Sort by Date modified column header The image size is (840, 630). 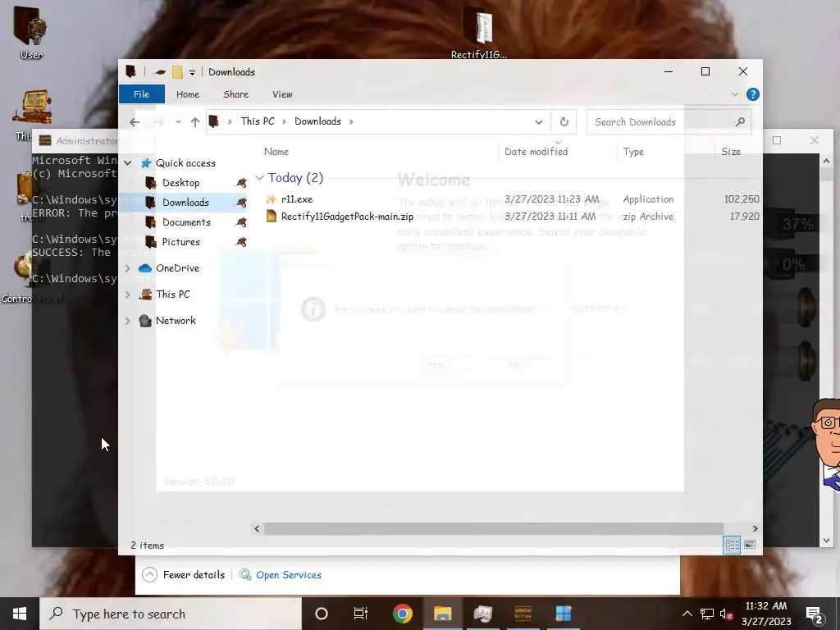tap(536, 152)
